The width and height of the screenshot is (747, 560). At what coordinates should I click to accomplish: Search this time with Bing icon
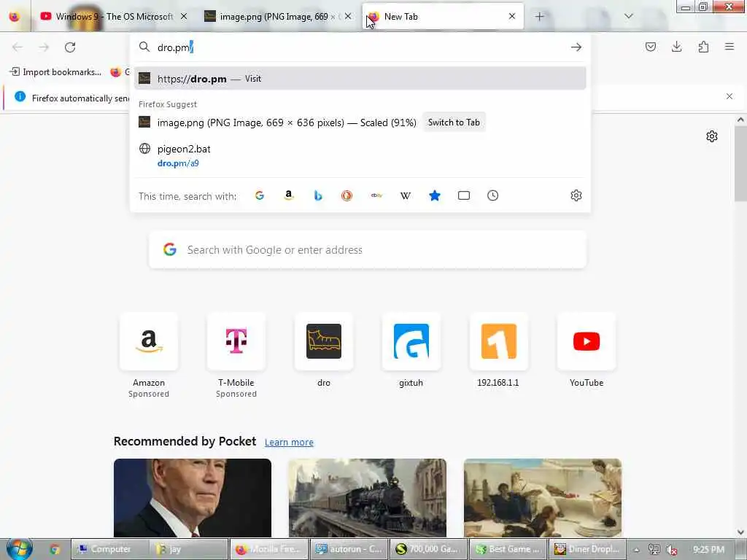click(318, 195)
